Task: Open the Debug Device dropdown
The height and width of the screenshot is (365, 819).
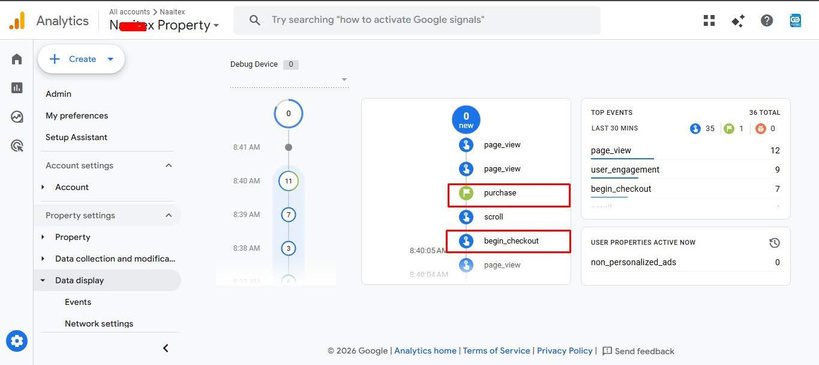Action: click(x=289, y=79)
